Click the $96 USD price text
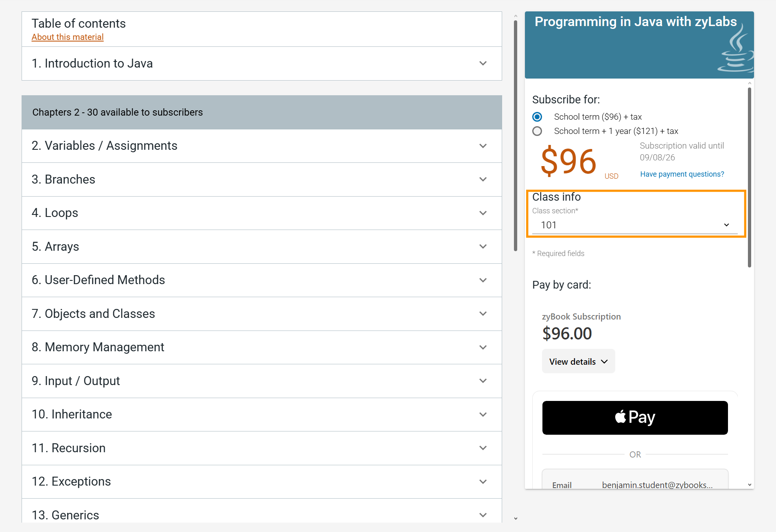Viewport: 776px width, 532px height. (579, 162)
